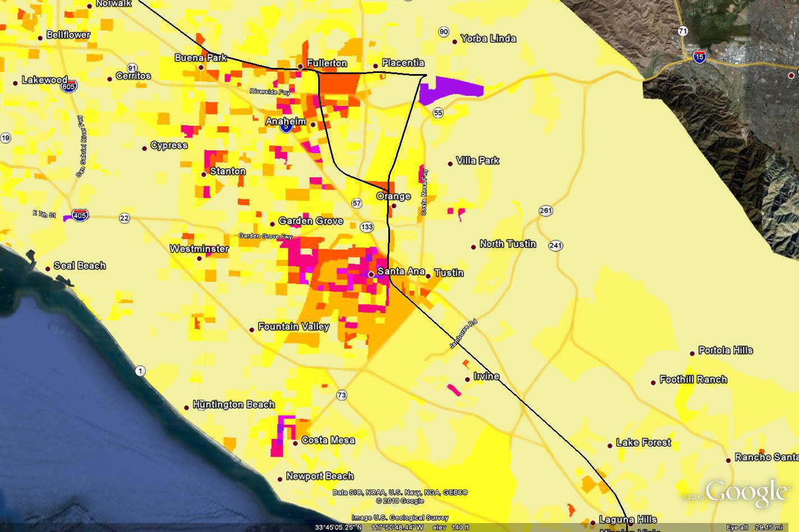Click the Villa Park place label
The width and height of the screenshot is (799, 532).
[477, 160]
